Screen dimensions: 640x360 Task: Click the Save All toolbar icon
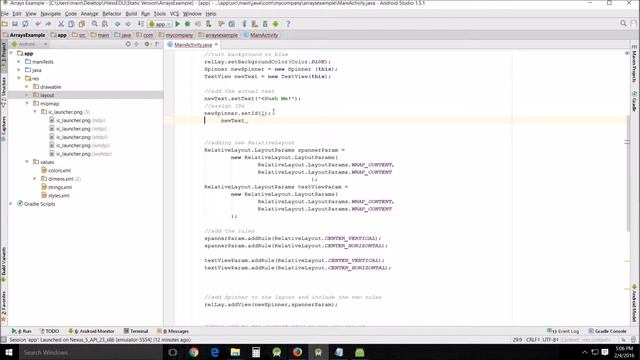(15, 24)
